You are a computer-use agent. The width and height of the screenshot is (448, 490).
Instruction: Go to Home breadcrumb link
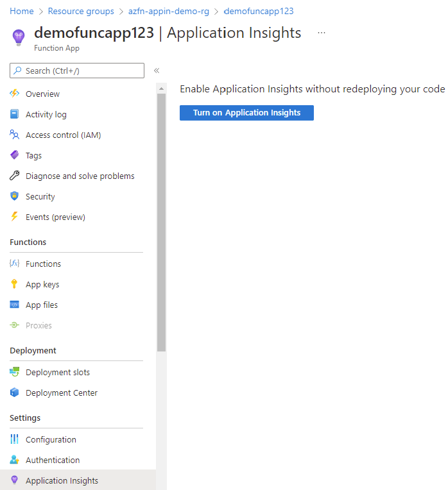tap(22, 12)
